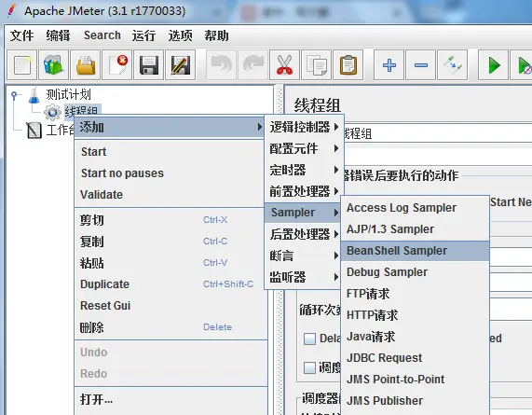
Task: Collapse all with the minus icon
Action: click(x=421, y=65)
